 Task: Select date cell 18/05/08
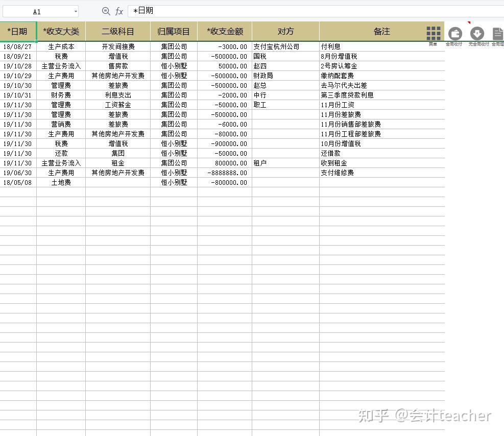18,182
